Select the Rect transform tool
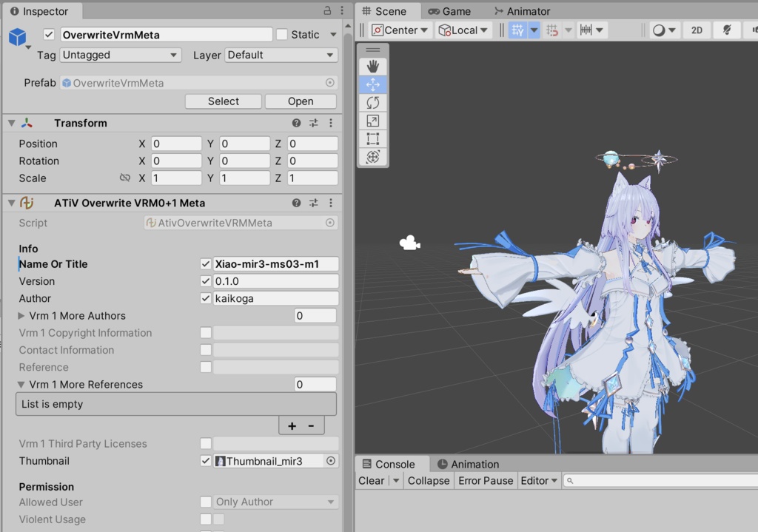This screenshot has height=532, width=758. [372, 138]
